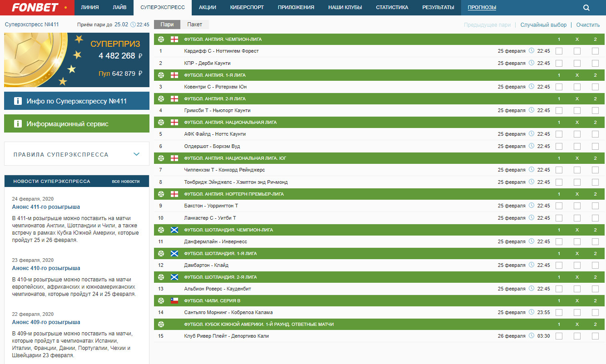Click the Случайный выбор link
The height and width of the screenshot is (364, 606).
pos(544,25)
